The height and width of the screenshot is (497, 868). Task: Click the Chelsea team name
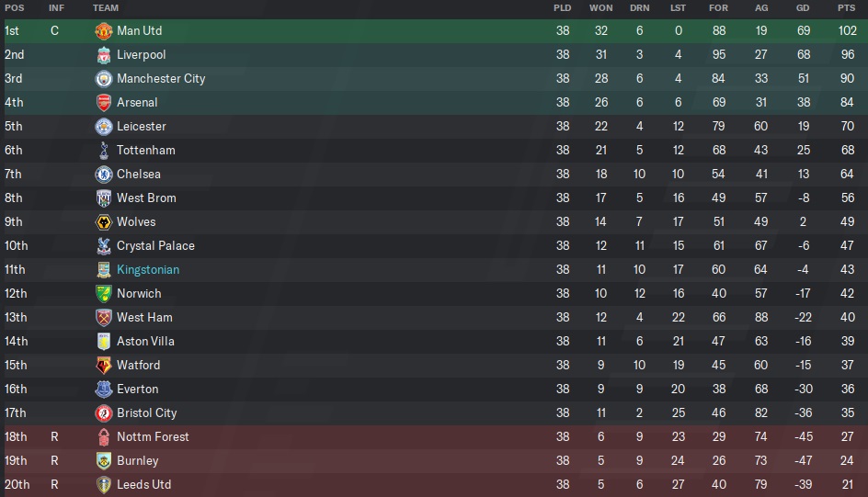[139, 175]
